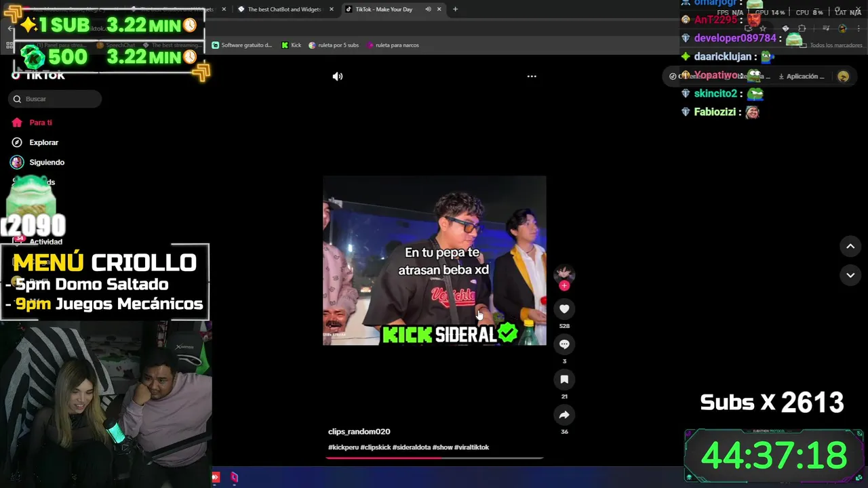Click the Explorar compass icon
This screenshot has width=868, height=488.
(17, 142)
